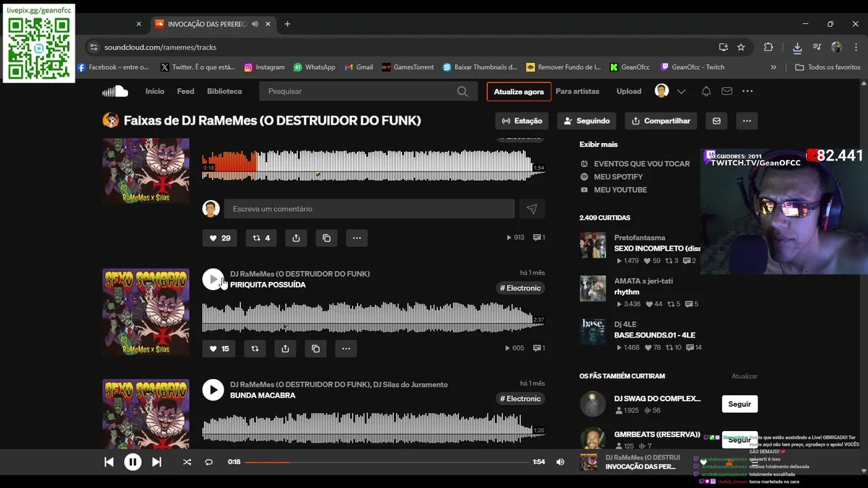The height and width of the screenshot is (488, 868).
Task: Open 2.409 CURTIDAS section
Action: pyautogui.click(x=605, y=218)
